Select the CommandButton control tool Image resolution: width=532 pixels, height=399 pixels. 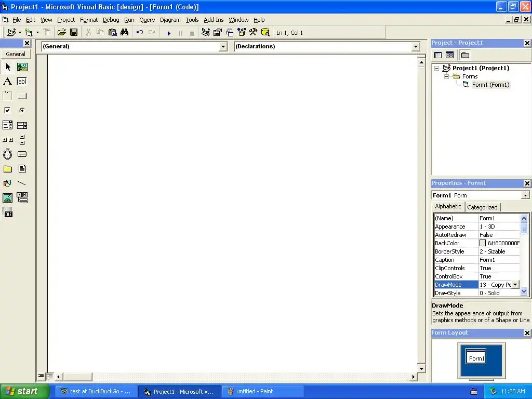[22, 96]
